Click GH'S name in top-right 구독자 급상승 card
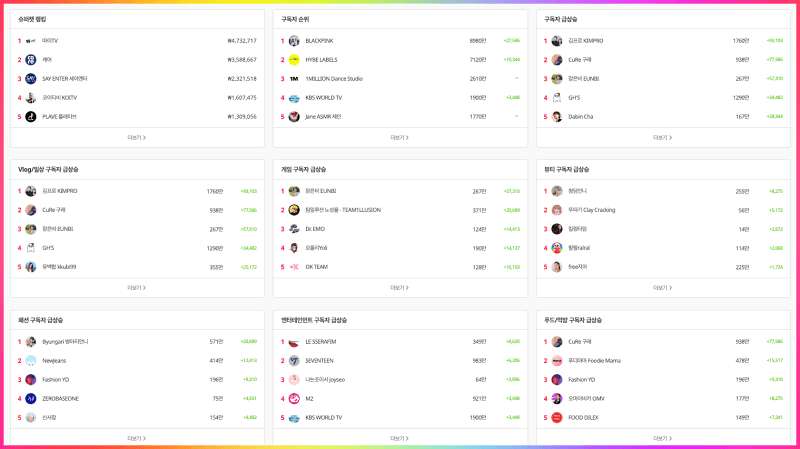This screenshot has height=449, width=800. [x=574, y=97]
